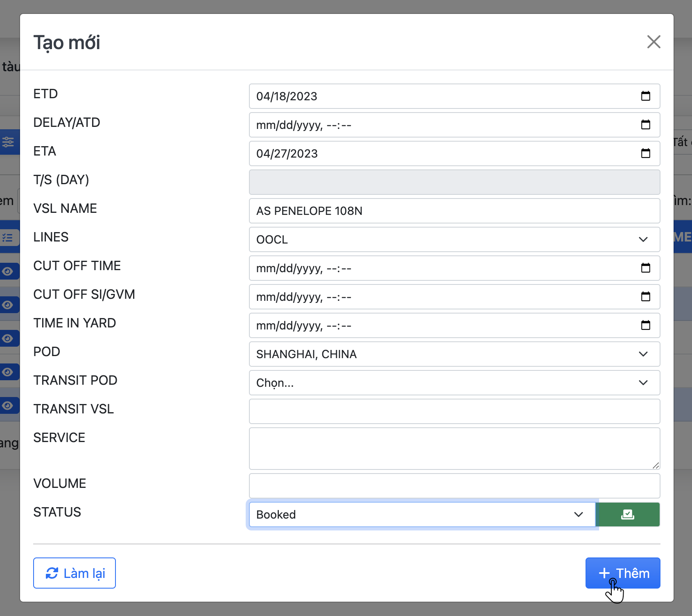Click the Thêm button to add

point(622,573)
